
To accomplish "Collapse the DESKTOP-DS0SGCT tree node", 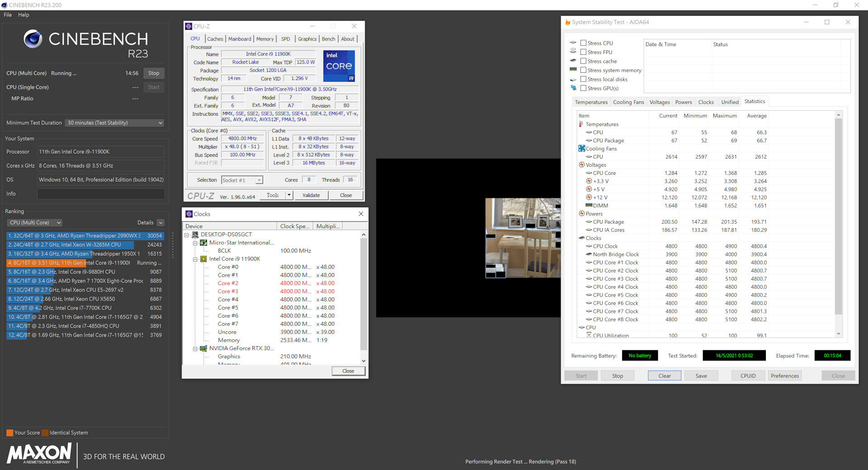I will tap(187, 235).
